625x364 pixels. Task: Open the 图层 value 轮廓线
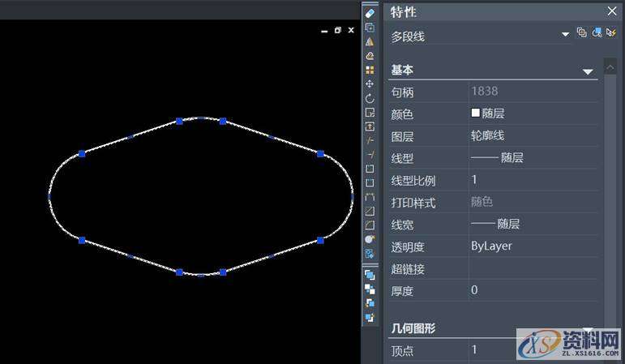tap(533, 135)
